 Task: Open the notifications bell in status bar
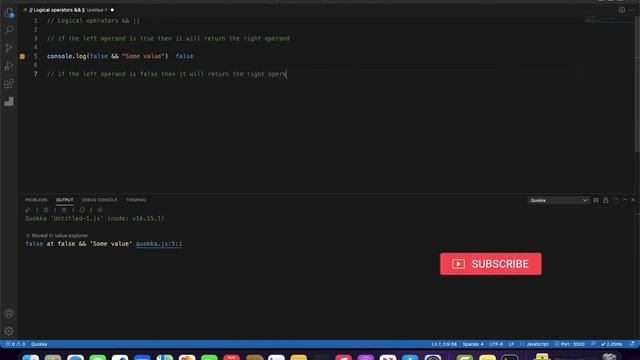pyautogui.click(x=632, y=344)
